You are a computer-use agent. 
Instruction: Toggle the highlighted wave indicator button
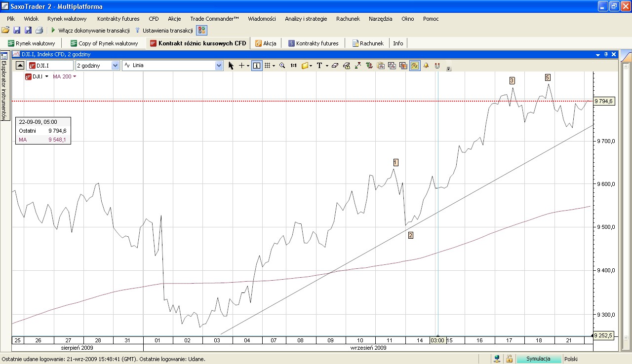coord(415,66)
